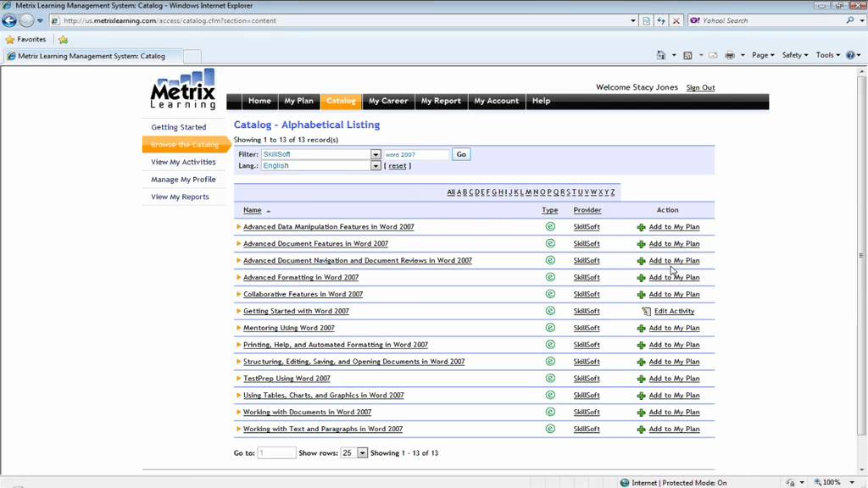Click the Print toolbar icon
Image resolution: width=868 pixels, height=488 pixels.
coord(730,55)
